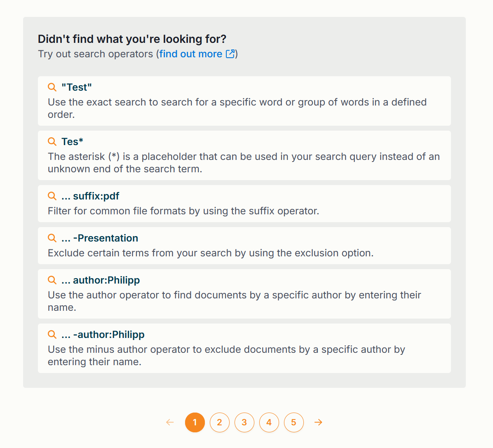493x448 pixels.
Task: Jump to page 2 of results
Action: [x=219, y=422]
